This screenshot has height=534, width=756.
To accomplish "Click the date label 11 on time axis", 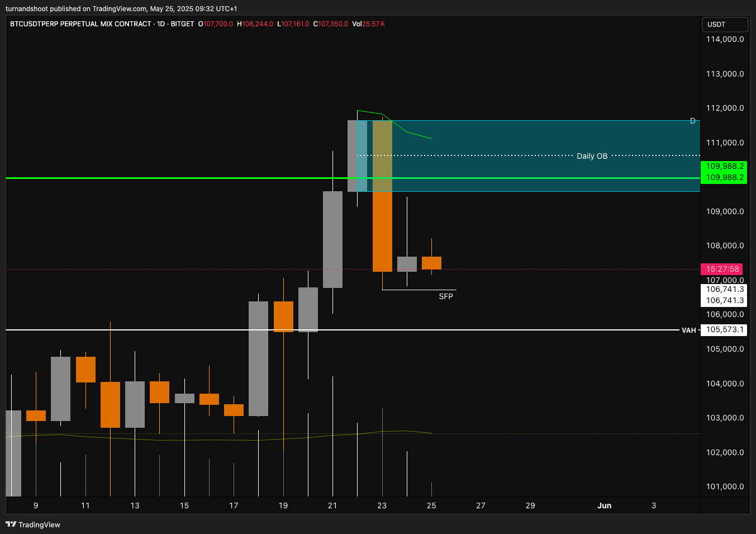I will point(85,505).
